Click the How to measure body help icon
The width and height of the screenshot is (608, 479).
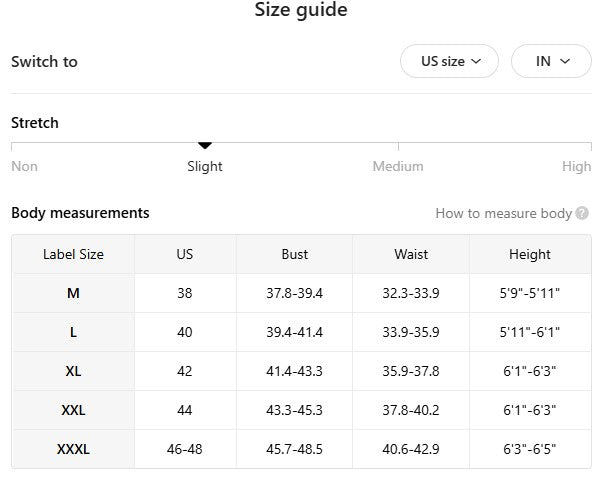click(x=582, y=213)
